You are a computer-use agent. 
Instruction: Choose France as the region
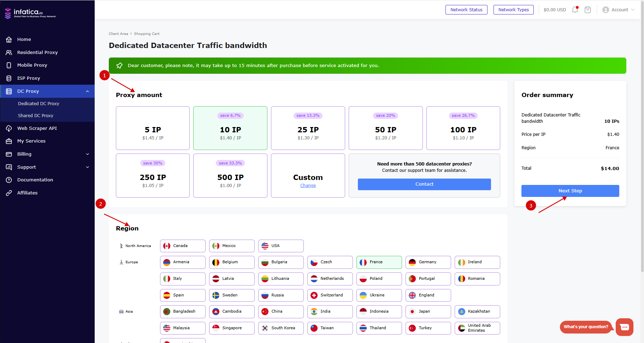pyautogui.click(x=379, y=262)
